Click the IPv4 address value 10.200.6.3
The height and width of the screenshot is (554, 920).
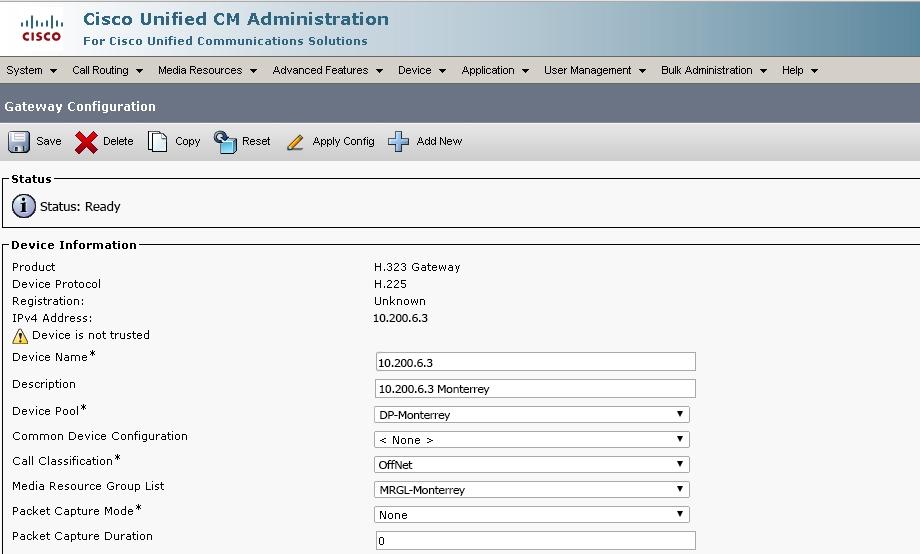coord(400,318)
